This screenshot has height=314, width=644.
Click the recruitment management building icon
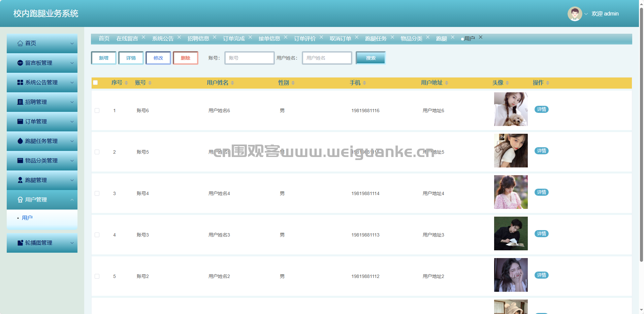tap(20, 102)
